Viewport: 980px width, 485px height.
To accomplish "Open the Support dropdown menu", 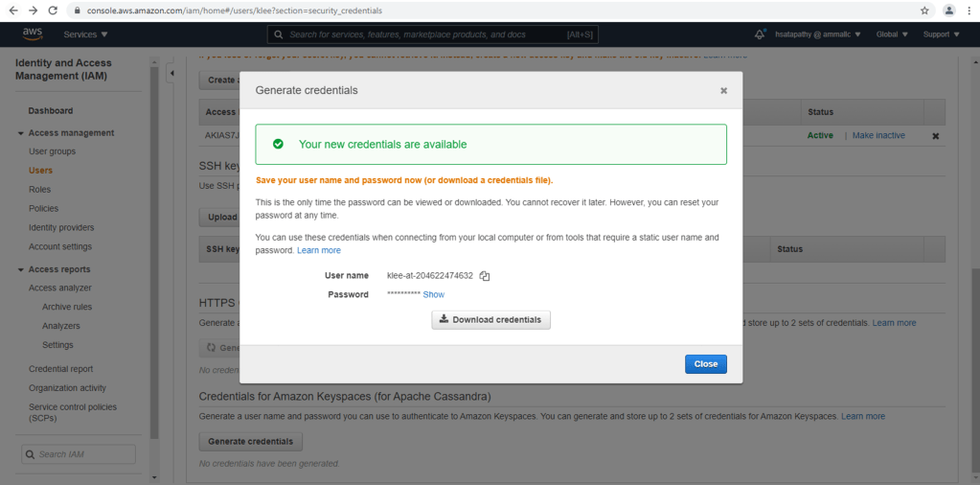I will (941, 35).
